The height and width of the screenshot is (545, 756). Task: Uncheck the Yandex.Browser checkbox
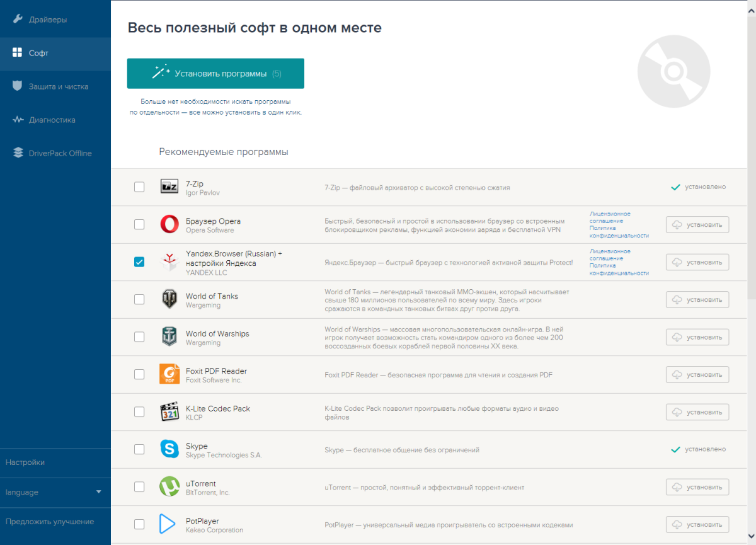(x=139, y=262)
